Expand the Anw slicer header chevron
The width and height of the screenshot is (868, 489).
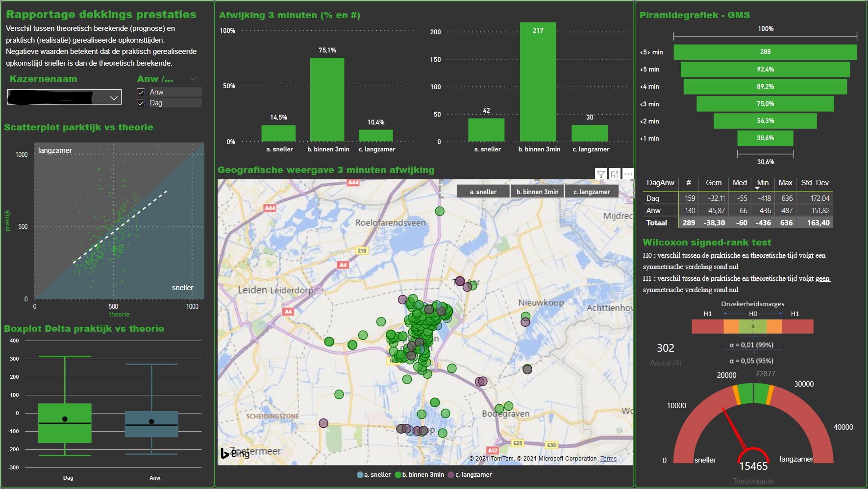pos(193,79)
